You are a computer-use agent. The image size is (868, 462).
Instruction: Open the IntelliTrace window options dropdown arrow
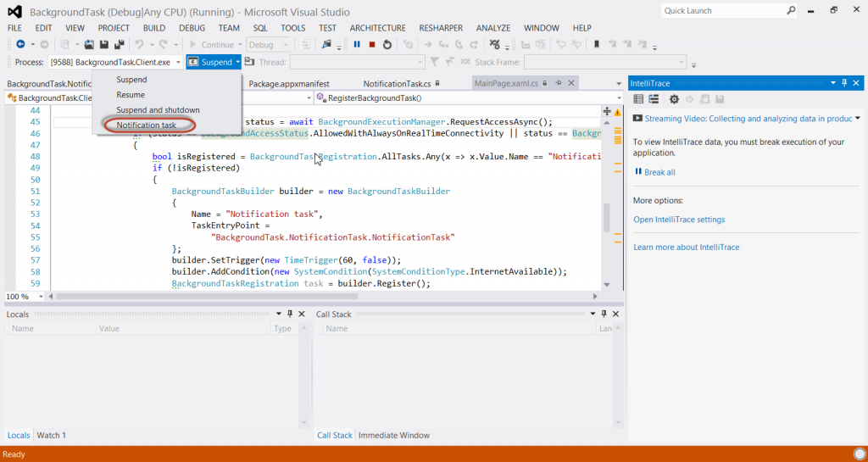(x=832, y=83)
